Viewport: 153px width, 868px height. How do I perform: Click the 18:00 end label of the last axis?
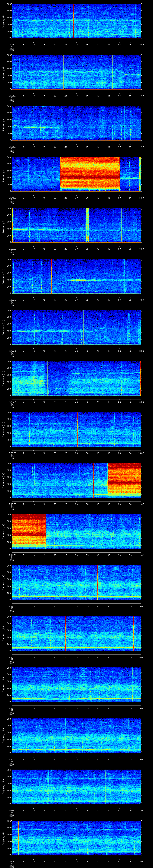point(141,861)
